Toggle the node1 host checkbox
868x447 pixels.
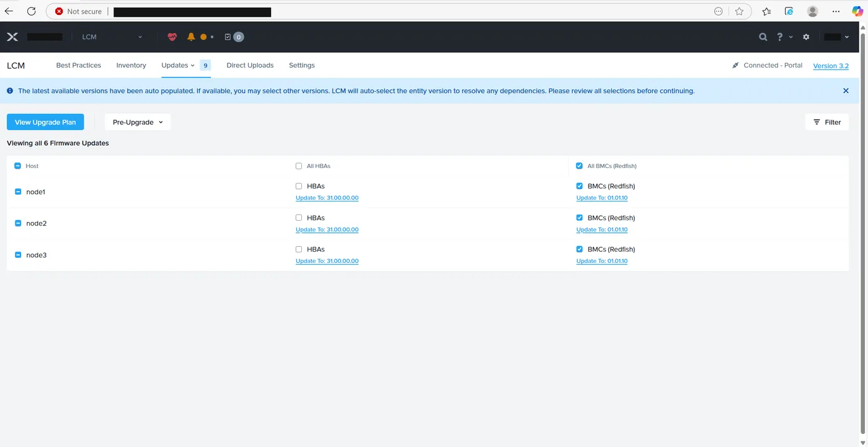coord(18,192)
